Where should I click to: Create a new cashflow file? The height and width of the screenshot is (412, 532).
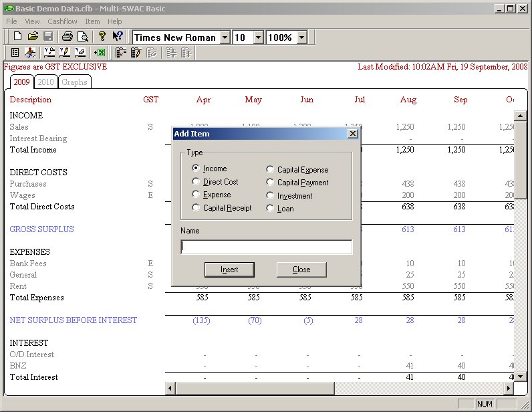pos(17,36)
